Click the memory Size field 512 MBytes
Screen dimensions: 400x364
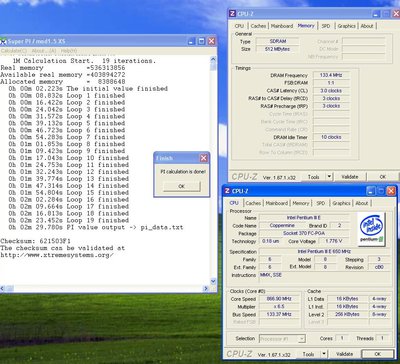click(x=278, y=49)
